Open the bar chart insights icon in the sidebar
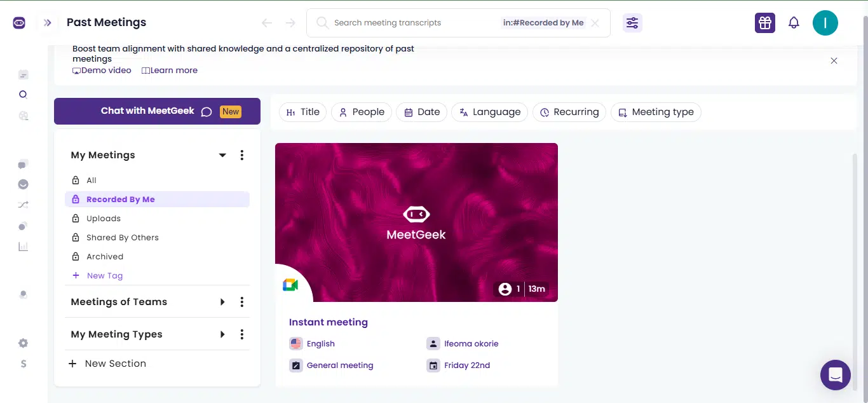 point(24,247)
